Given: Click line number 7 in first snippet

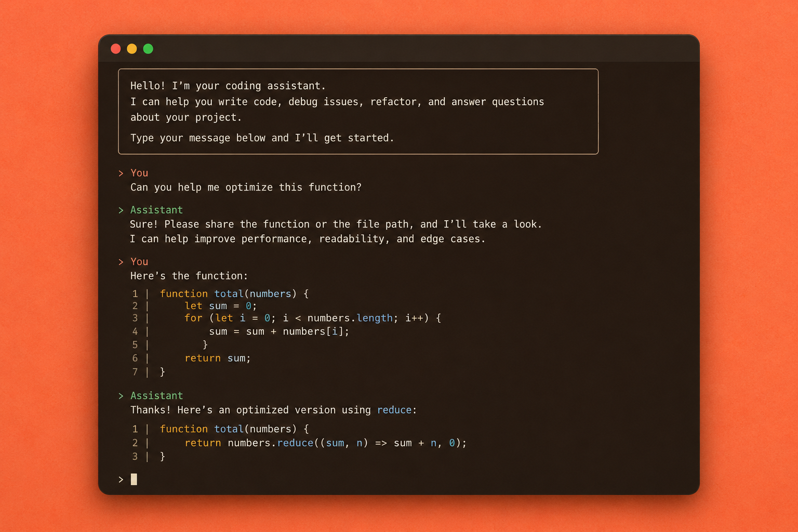Looking at the screenshot, I should [x=135, y=372].
